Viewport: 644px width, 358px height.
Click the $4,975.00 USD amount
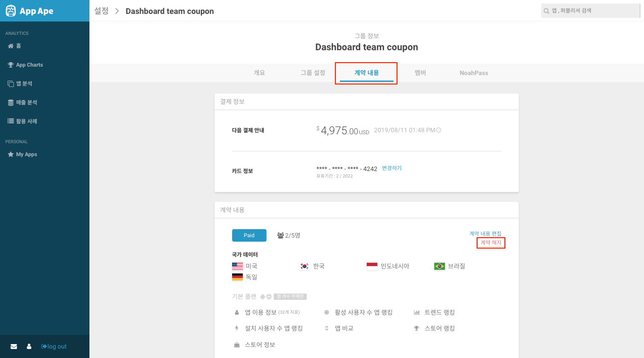[343, 131]
